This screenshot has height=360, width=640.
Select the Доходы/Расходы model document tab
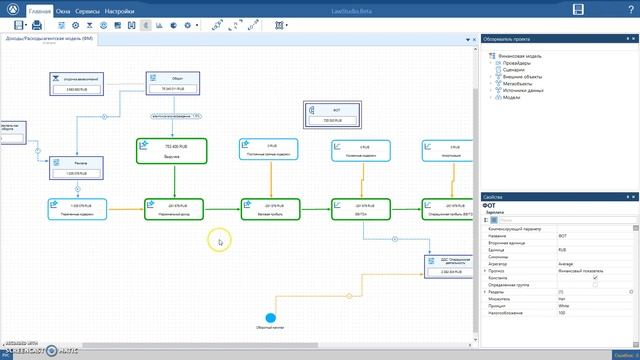coord(49,39)
